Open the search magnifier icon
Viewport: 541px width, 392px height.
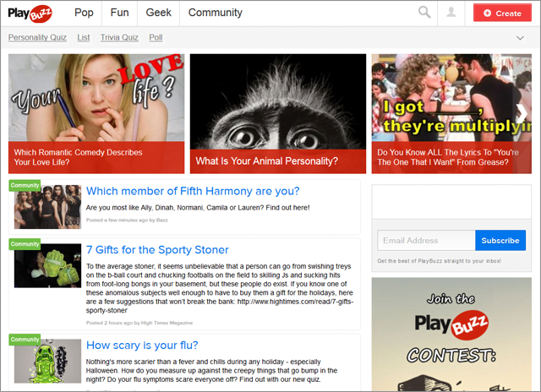pos(424,12)
